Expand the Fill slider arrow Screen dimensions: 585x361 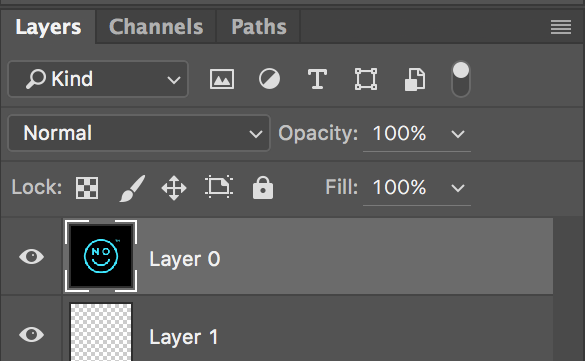458,188
